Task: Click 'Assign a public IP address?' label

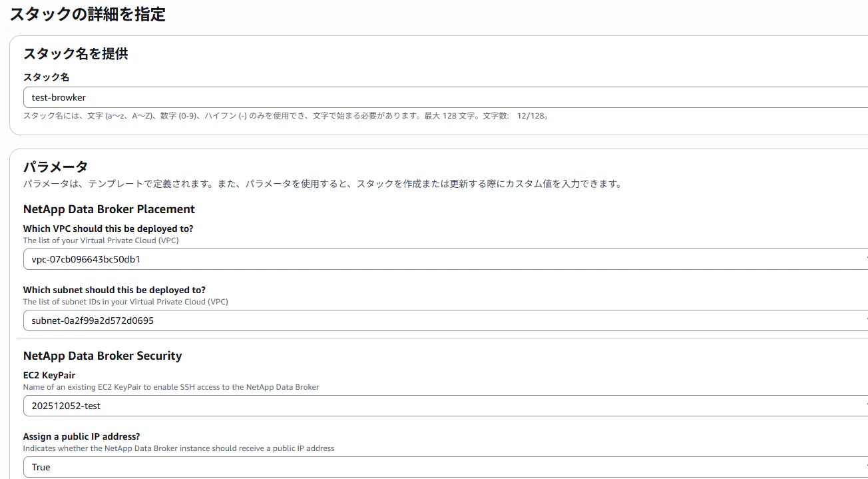Action: coord(82,436)
